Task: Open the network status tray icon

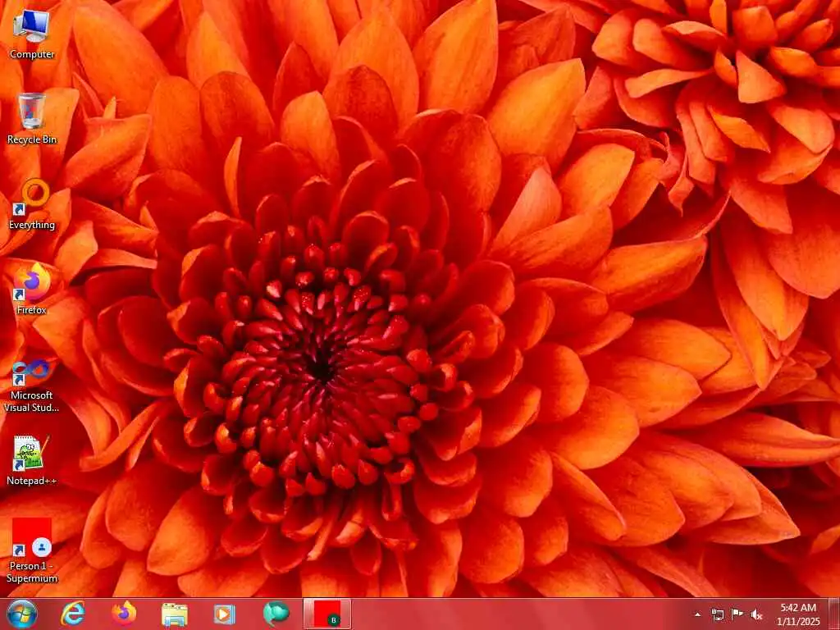Action: click(717, 614)
